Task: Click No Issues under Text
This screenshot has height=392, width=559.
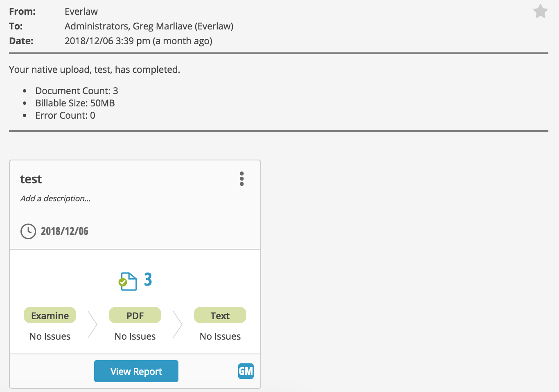Action: point(220,336)
